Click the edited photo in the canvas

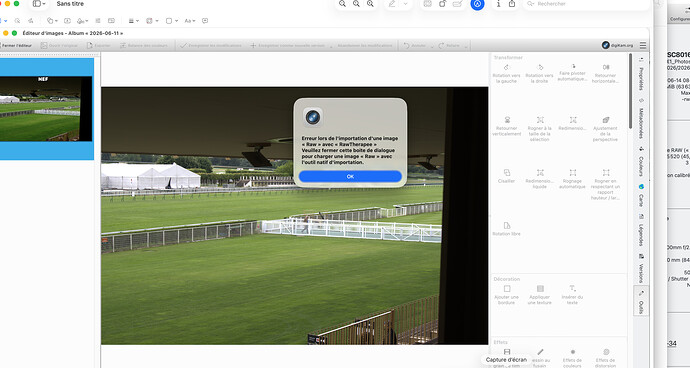(x=294, y=216)
